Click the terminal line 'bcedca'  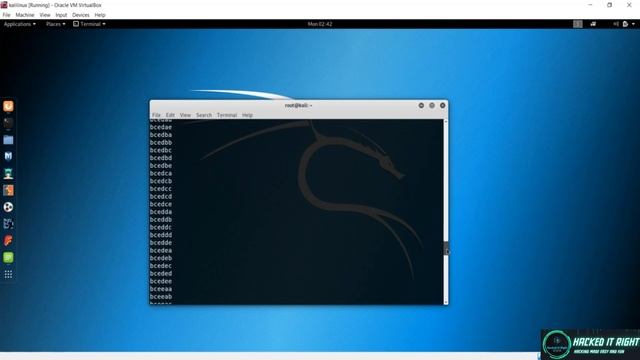coord(161,173)
